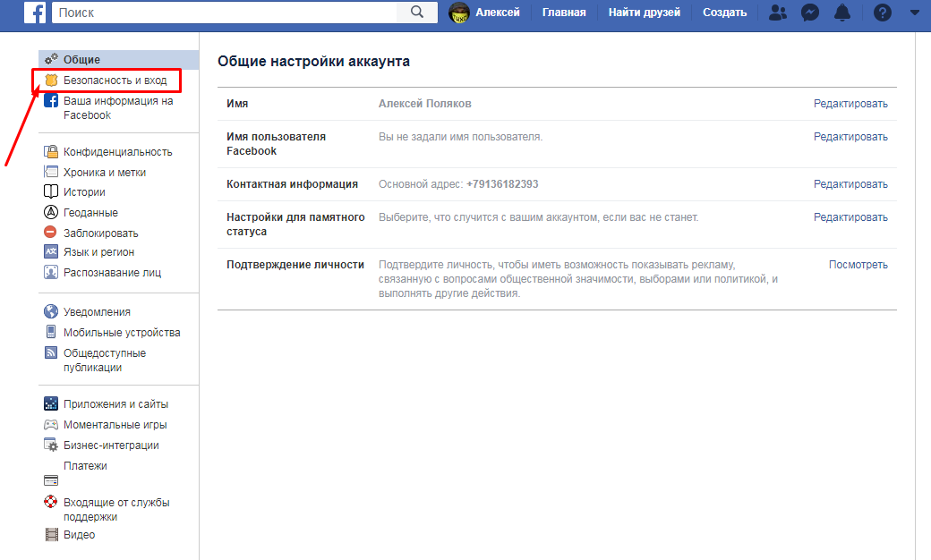The image size is (931, 560).
Task: Click the Платежи card icon
Action: coord(51,480)
